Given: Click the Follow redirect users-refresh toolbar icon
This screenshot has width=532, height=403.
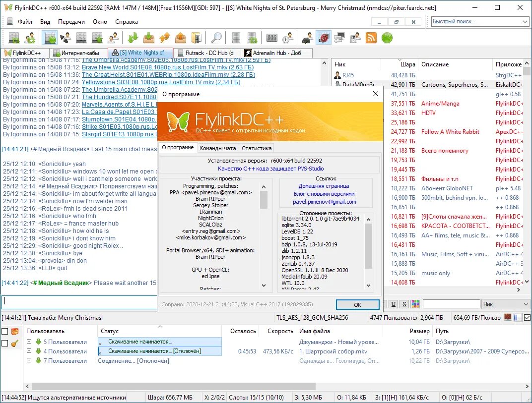Looking at the screenshot, I should click(x=30, y=38).
